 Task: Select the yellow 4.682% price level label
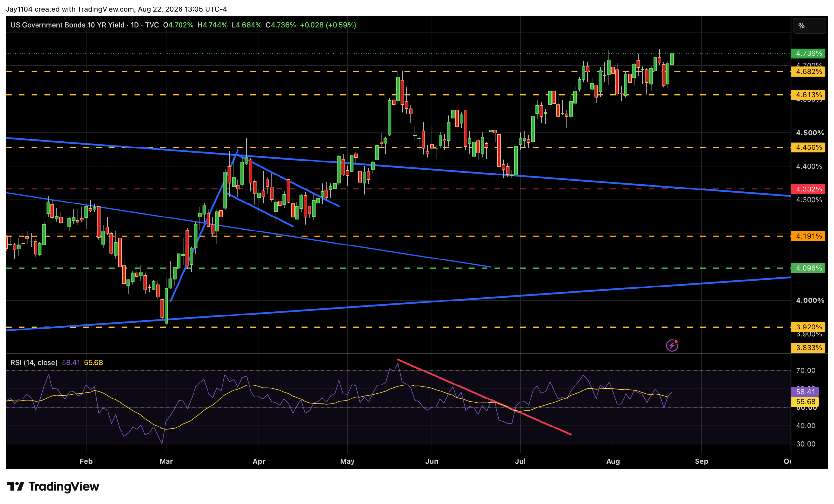tap(808, 71)
